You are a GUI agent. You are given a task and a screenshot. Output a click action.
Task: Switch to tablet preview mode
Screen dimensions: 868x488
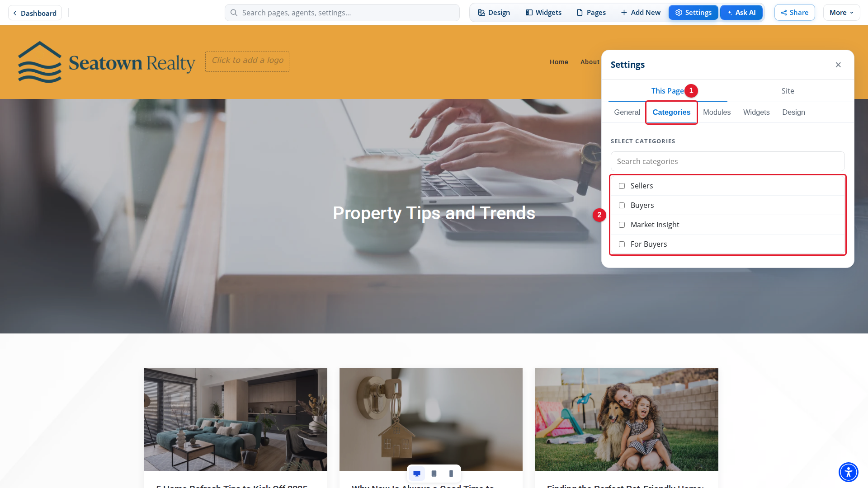pos(434,474)
